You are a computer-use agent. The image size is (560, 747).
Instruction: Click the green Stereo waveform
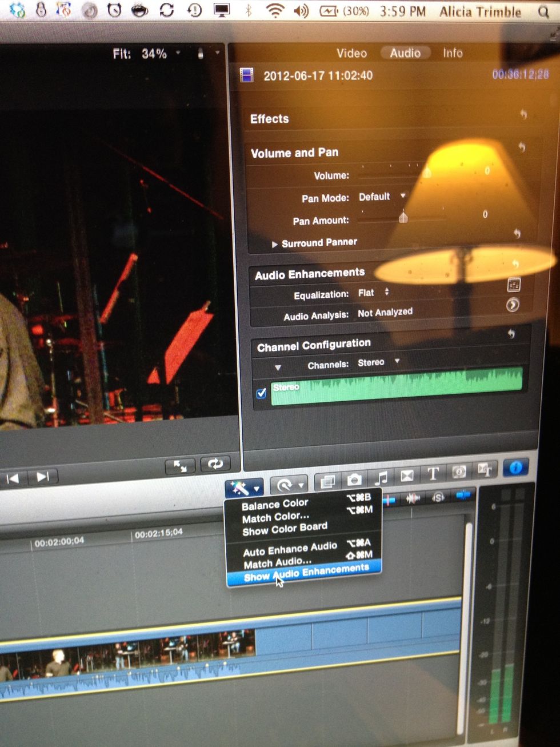pos(397,386)
